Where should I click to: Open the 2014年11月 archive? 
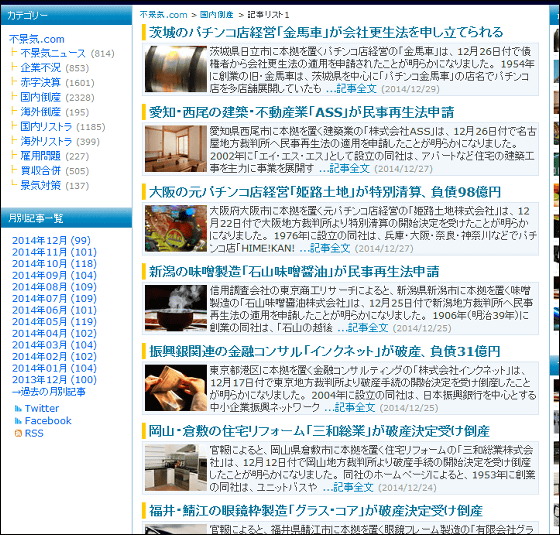[x=54, y=252]
